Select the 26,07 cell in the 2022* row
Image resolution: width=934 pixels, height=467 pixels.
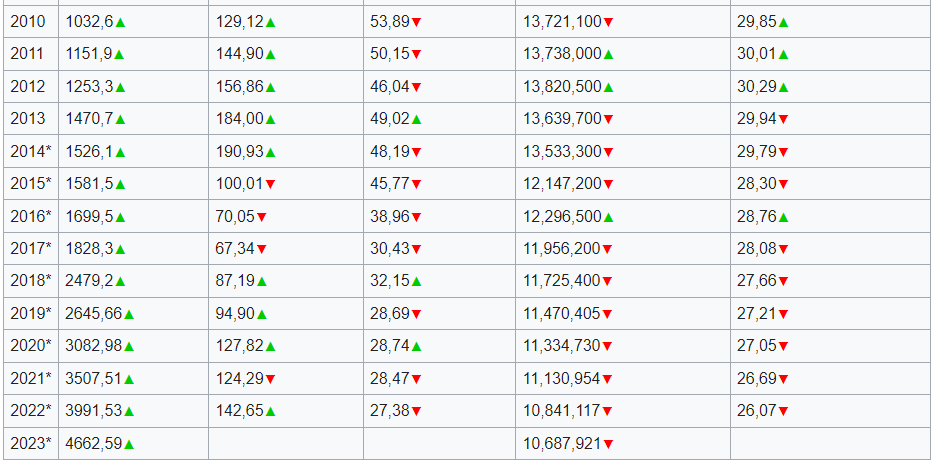point(757,411)
